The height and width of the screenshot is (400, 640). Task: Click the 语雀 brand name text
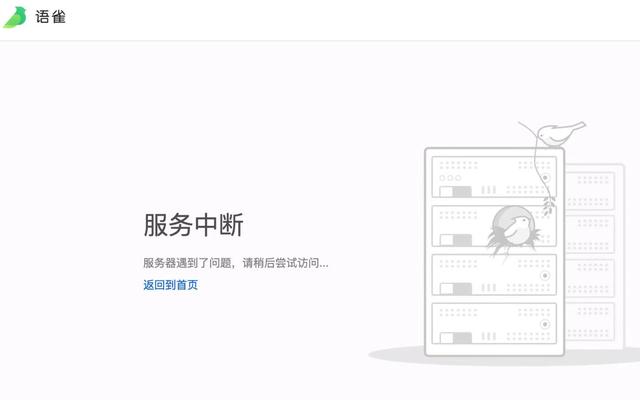[50, 17]
